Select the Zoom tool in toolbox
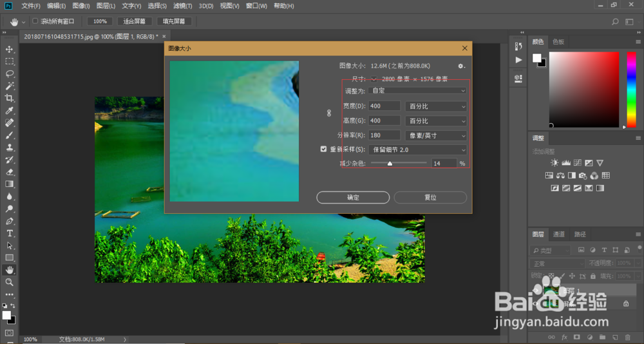 [9, 282]
